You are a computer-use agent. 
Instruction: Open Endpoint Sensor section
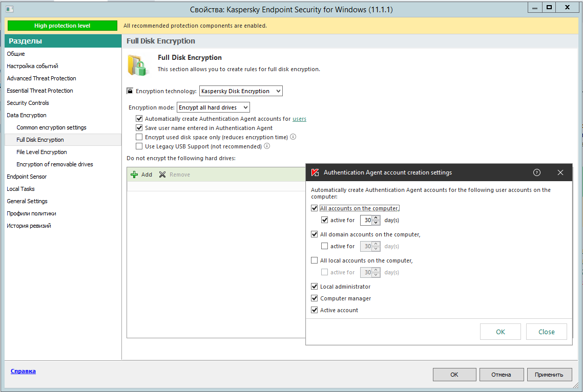[27, 177]
